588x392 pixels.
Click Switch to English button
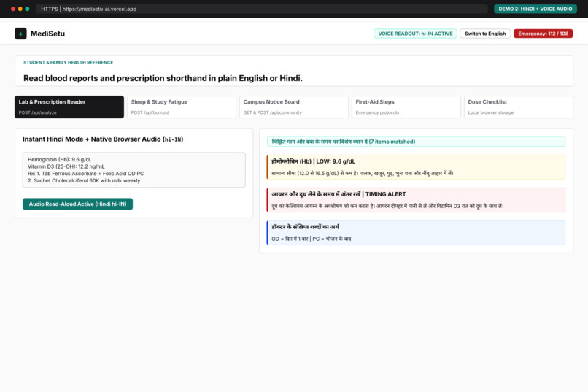[x=485, y=34]
